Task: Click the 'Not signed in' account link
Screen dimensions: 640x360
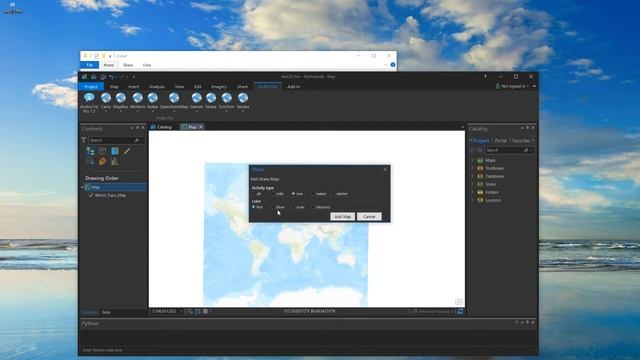Action: click(514, 86)
